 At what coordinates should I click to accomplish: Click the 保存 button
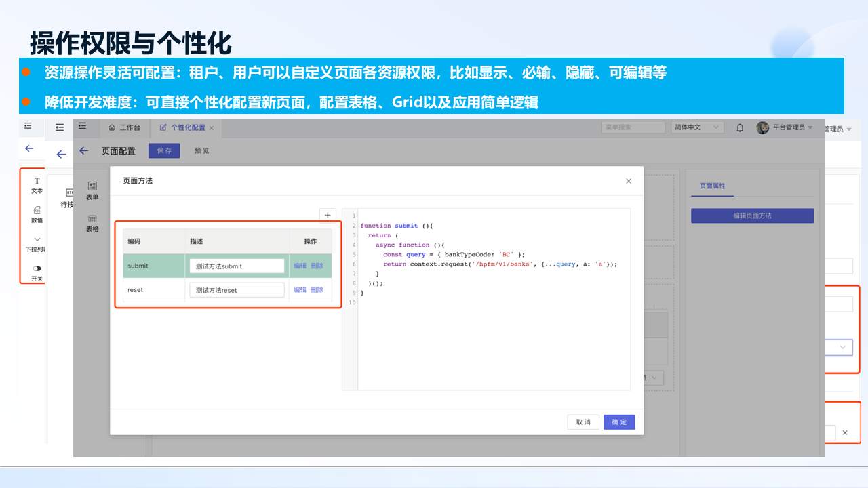tap(164, 150)
